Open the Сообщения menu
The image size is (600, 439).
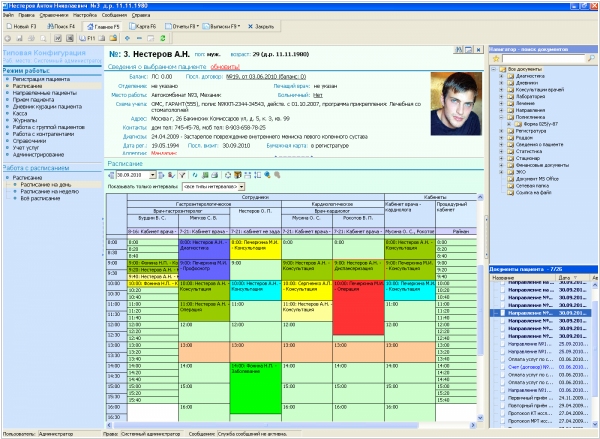click(x=114, y=15)
